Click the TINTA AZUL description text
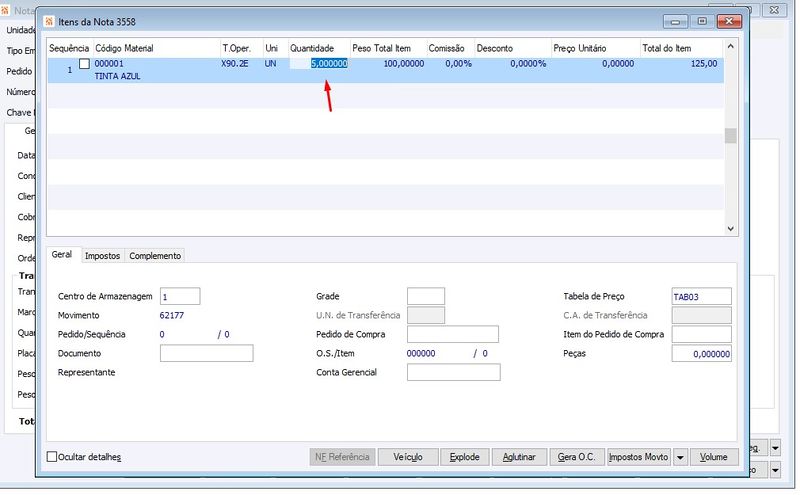The width and height of the screenshot is (800, 495). coord(117,77)
